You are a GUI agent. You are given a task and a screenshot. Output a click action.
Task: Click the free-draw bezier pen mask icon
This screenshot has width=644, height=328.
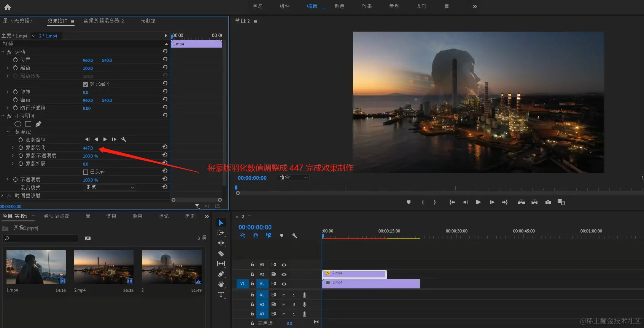[38, 124]
